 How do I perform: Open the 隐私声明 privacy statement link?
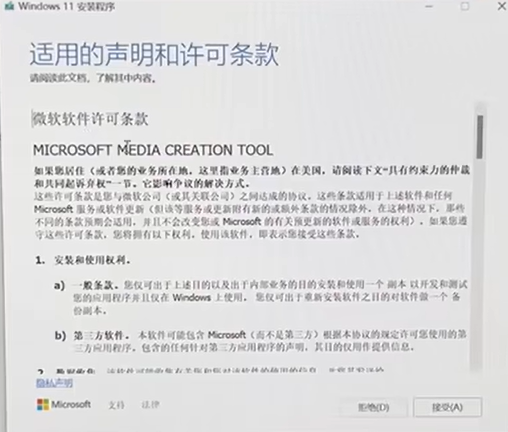54,383
